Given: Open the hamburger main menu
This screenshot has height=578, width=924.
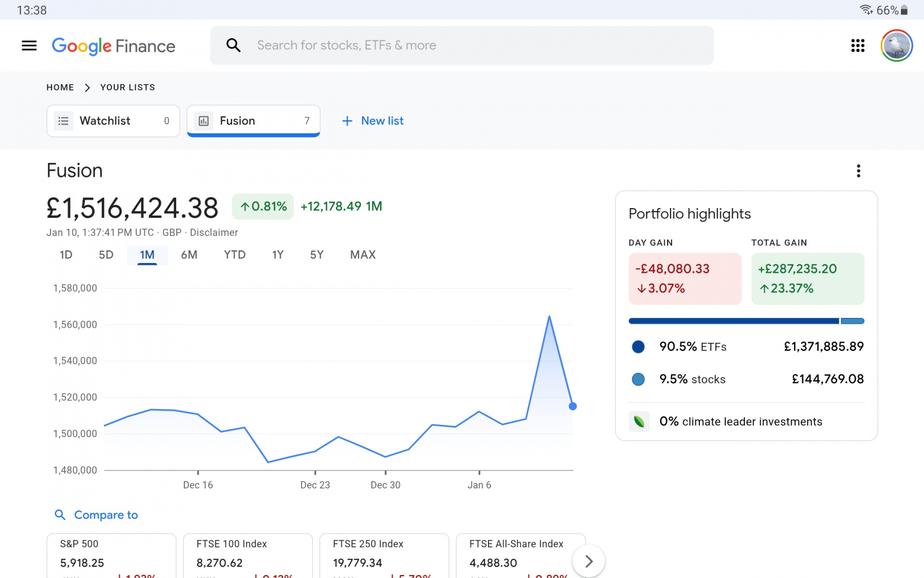Looking at the screenshot, I should pyautogui.click(x=29, y=46).
